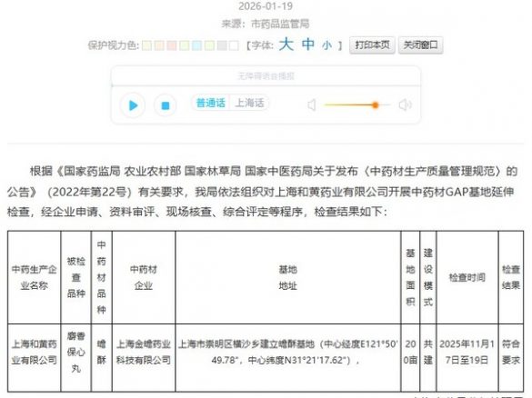The height and width of the screenshot is (398, 532).
Task: Adjust the orange volume slider handle
Action: pyautogui.click(x=375, y=105)
